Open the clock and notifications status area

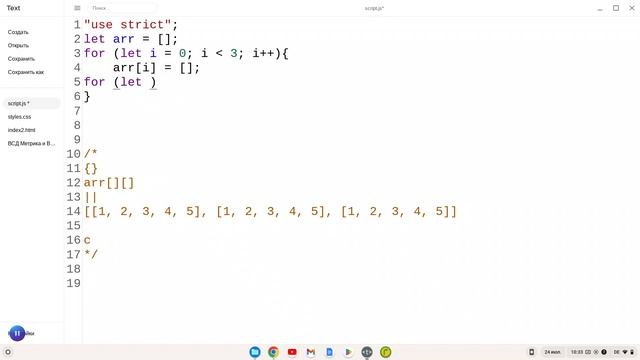point(589,352)
